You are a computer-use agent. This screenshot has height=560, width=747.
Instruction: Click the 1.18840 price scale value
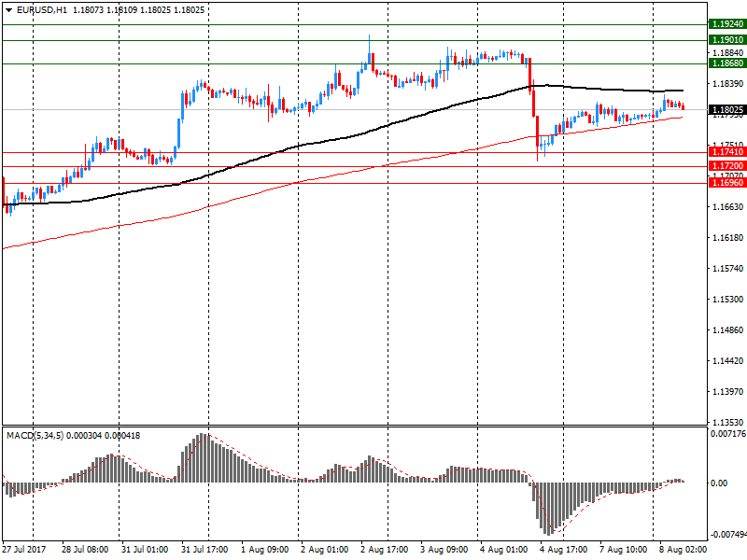727,53
